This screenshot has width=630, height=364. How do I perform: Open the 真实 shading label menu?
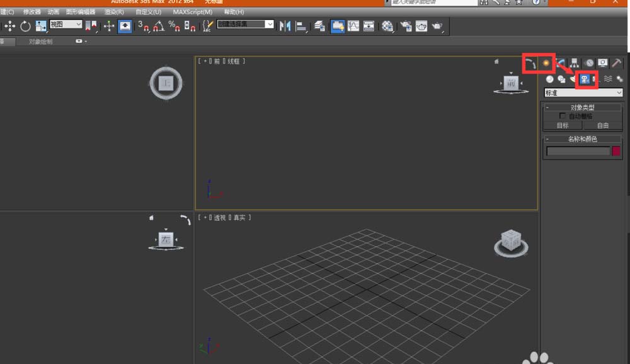click(x=239, y=217)
